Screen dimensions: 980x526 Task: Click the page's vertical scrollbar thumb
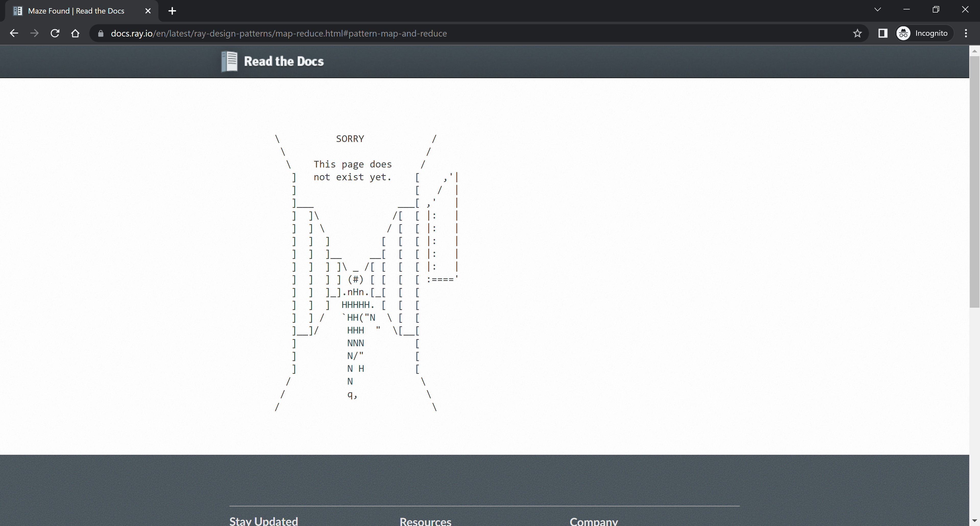(974, 182)
